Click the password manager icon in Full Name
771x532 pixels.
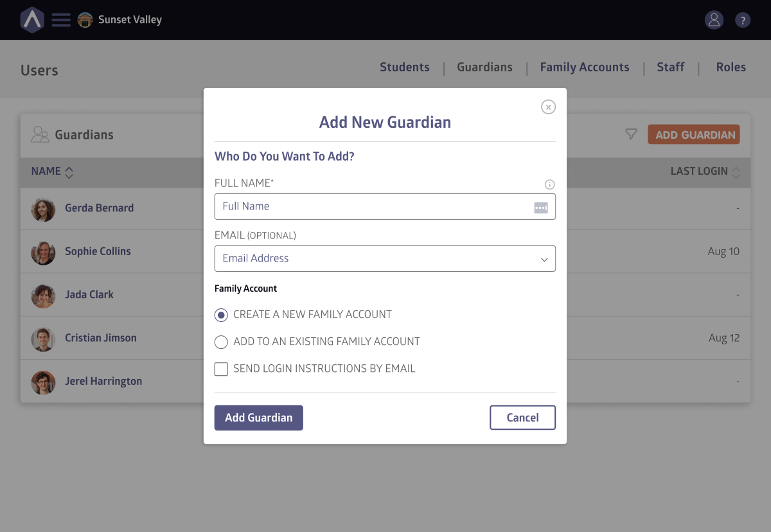[541, 208]
